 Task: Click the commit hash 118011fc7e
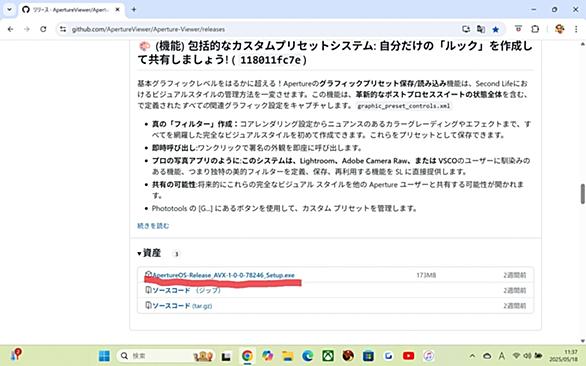tap(271, 60)
